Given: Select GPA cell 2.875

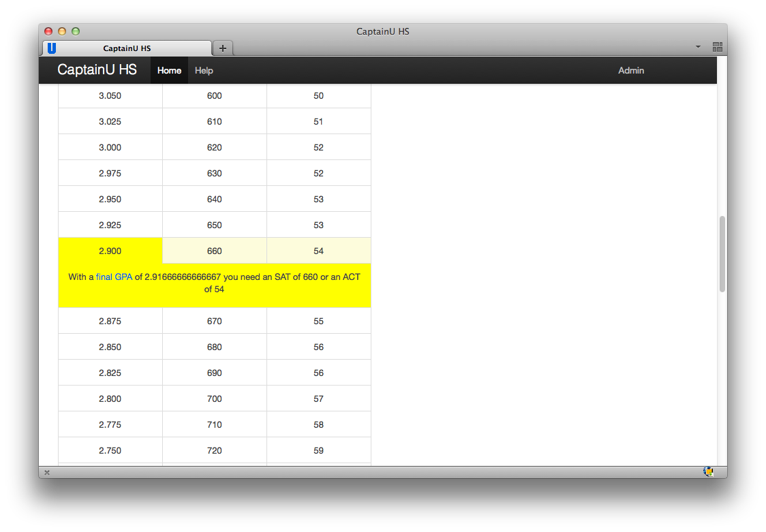Looking at the screenshot, I should click(110, 321).
